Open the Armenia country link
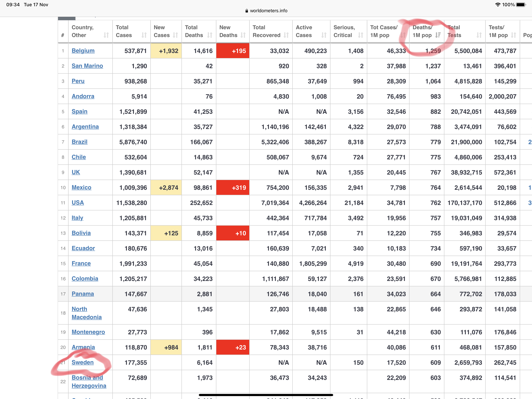Screen dimensions: 532x399 (83, 347)
